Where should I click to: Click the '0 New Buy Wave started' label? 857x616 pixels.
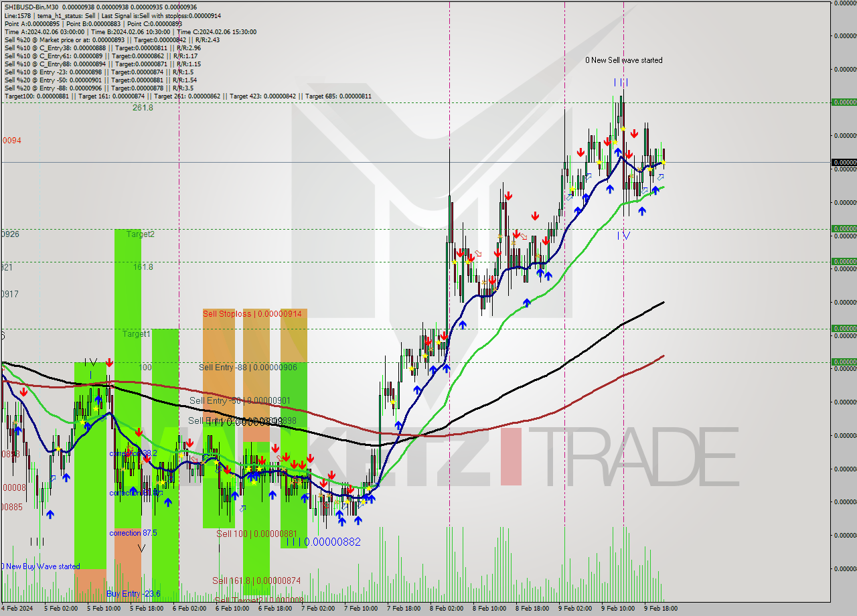(40, 566)
